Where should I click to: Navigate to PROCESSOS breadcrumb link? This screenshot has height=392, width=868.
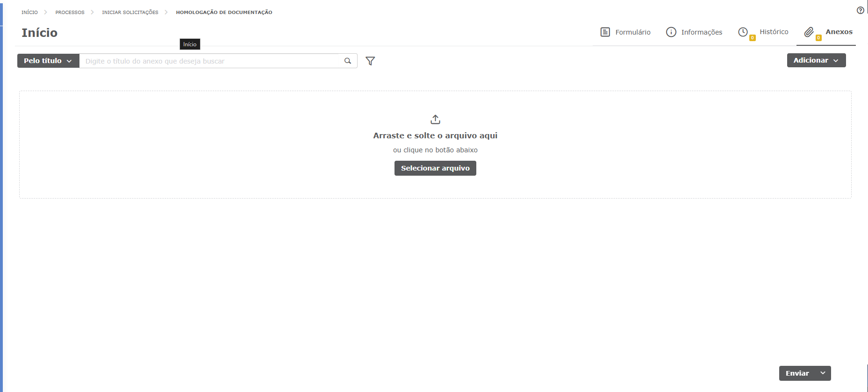(x=70, y=12)
